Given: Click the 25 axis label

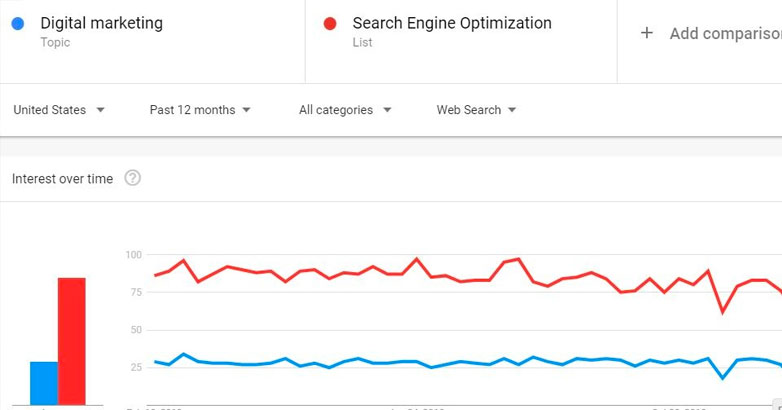Looking at the screenshot, I should click(x=137, y=367).
